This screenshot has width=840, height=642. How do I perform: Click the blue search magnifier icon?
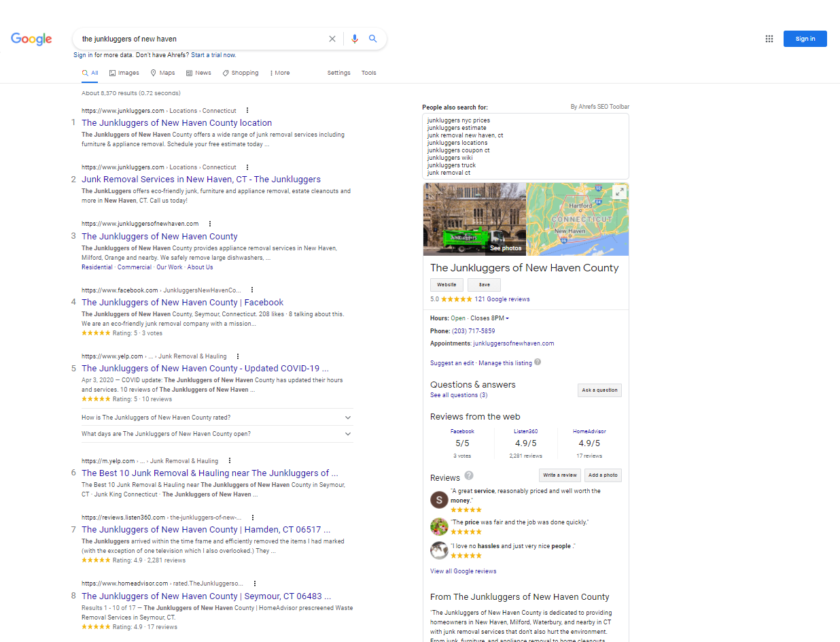point(373,39)
